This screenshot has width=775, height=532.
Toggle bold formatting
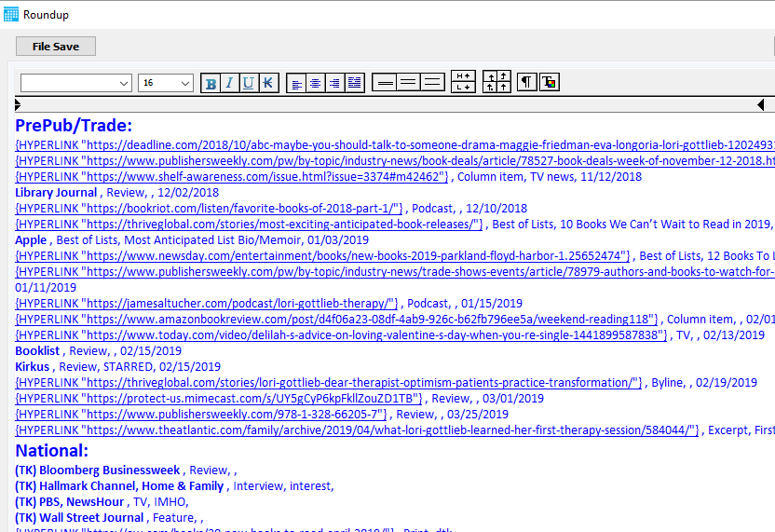(x=211, y=83)
